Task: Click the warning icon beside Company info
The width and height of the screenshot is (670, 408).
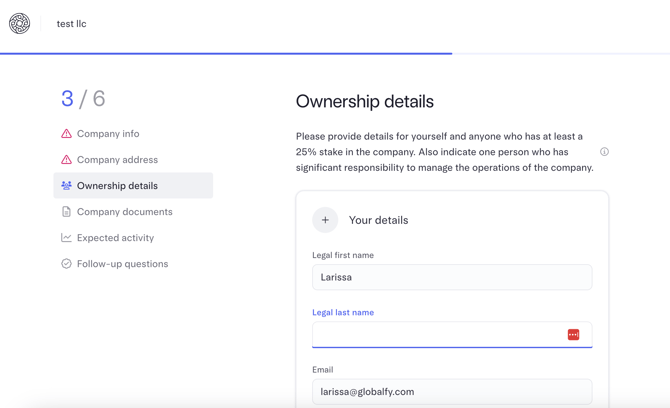Action: pyautogui.click(x=66, y=134)
